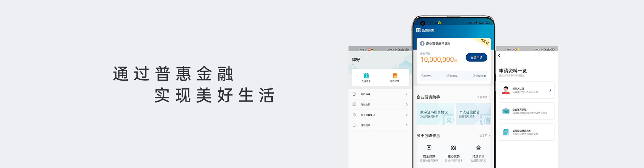Image resolution: width=644 pixels, height=168 pixels.
Task: Expand the 关于盈峰集团 row chevron
Action: pos(407,115)
